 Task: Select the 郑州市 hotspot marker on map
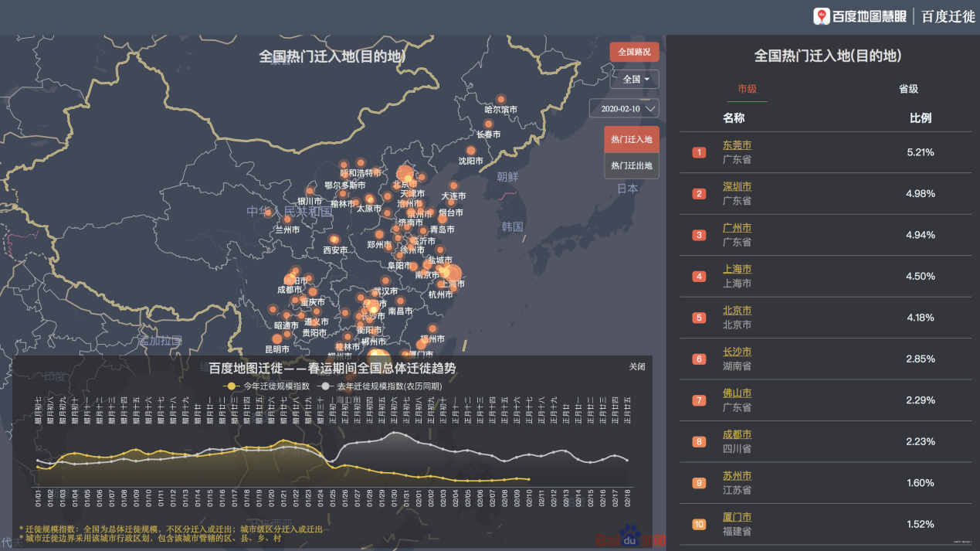click(379, 234)
